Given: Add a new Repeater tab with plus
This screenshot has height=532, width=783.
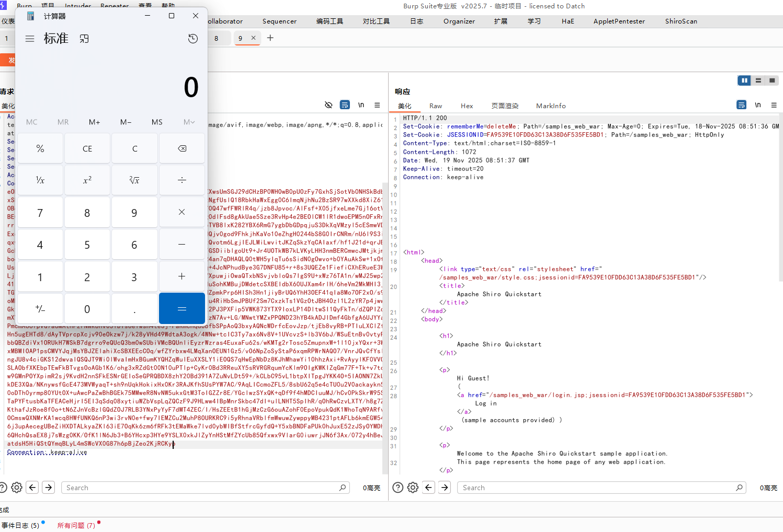Looking at the screenshot, I should click(270, 38).
